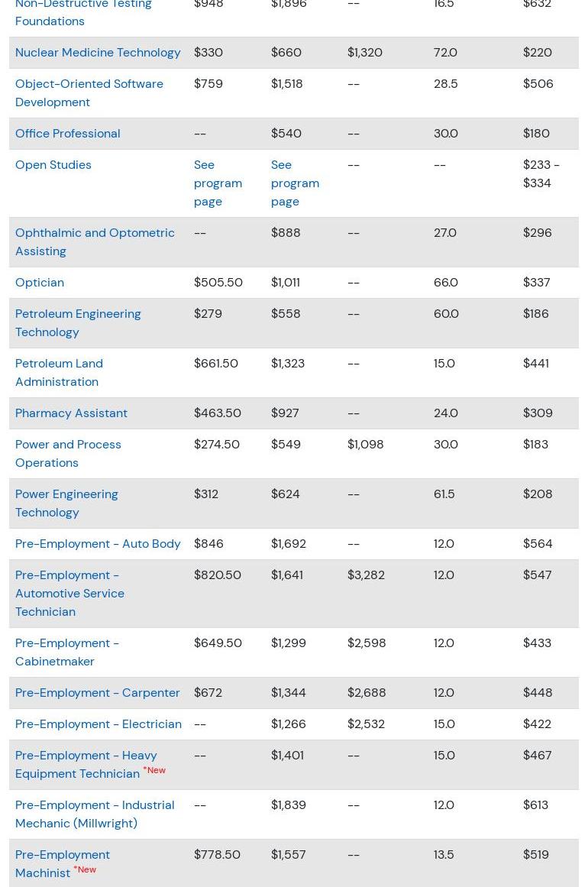The image size is (588, 887).
Task: Click the Optician program link
Action: tap(40, 282)
